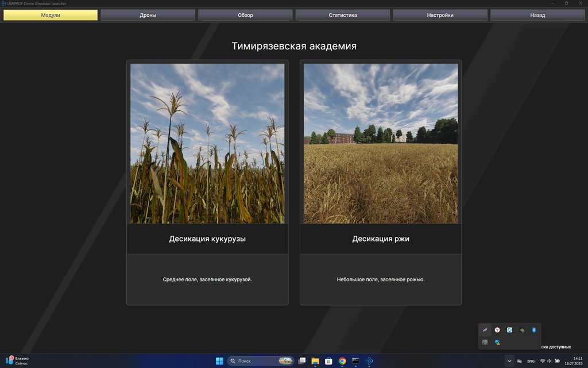Select the Десикация кукурузы title
588x368 pixels.
click(x=207, y=239)
